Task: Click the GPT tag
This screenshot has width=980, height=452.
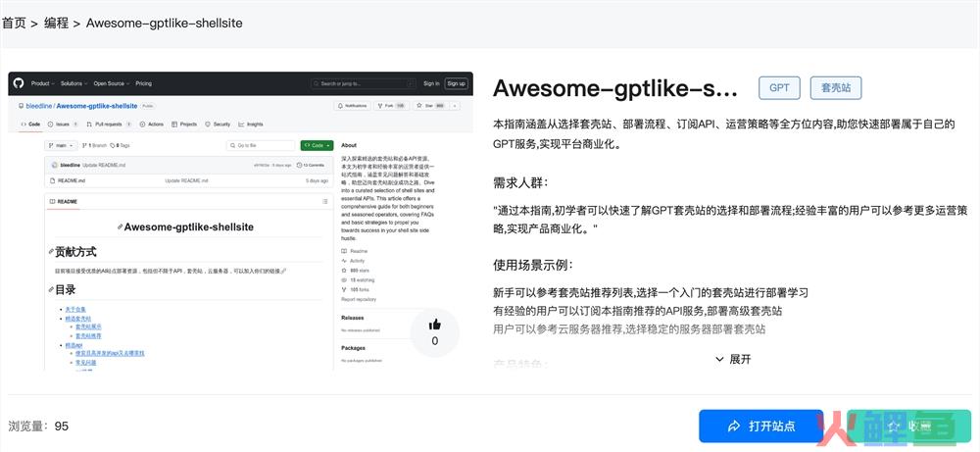Action: click(778, 87)
